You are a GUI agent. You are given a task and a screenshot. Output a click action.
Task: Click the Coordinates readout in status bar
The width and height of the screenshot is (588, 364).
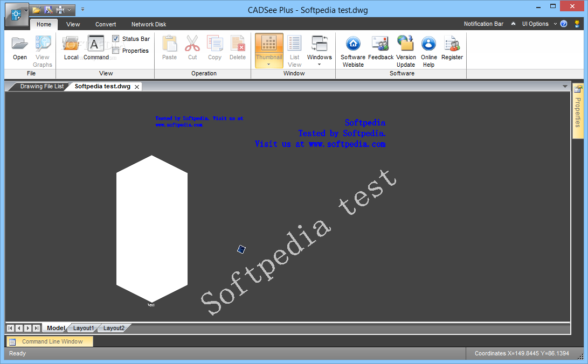[x=522, y=353]
